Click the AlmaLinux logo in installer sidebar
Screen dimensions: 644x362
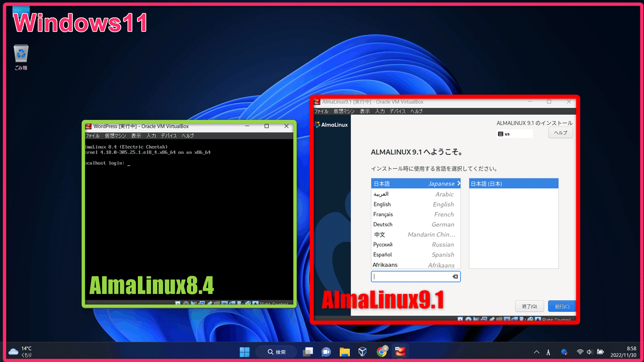tap(331, 125)
